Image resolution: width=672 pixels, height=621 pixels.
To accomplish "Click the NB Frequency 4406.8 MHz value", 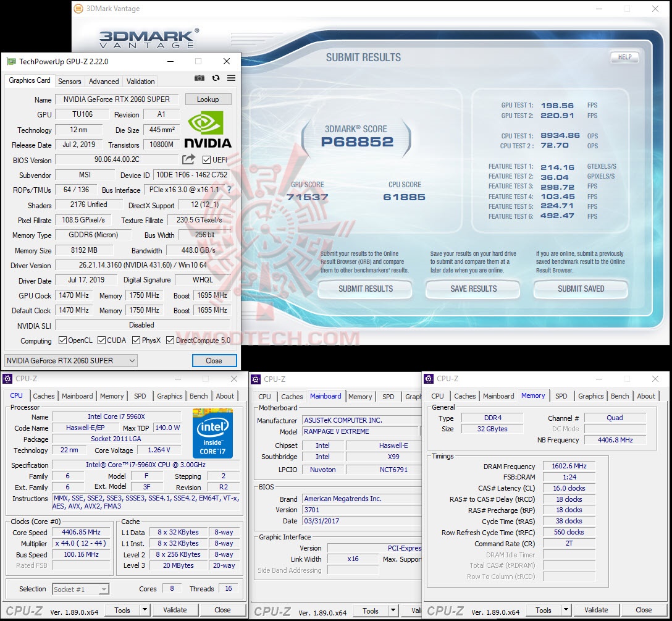I will tap(615, 440).
